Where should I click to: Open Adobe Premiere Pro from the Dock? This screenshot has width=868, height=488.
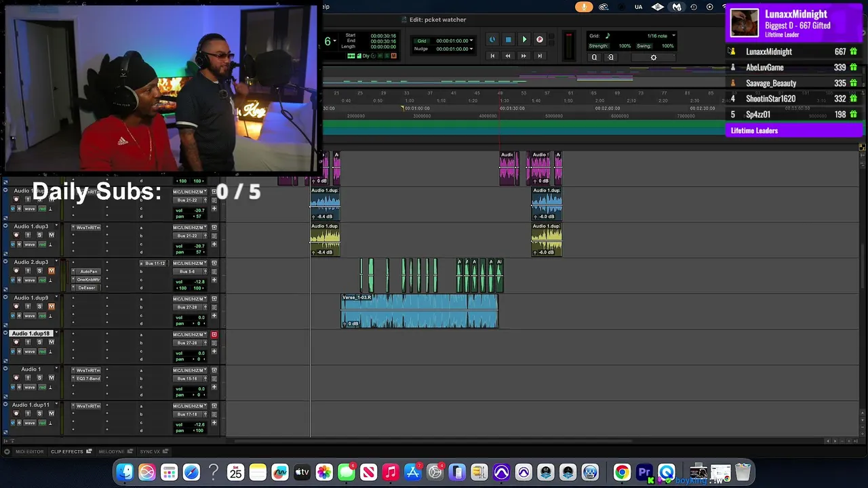click(x=644, y=472)
